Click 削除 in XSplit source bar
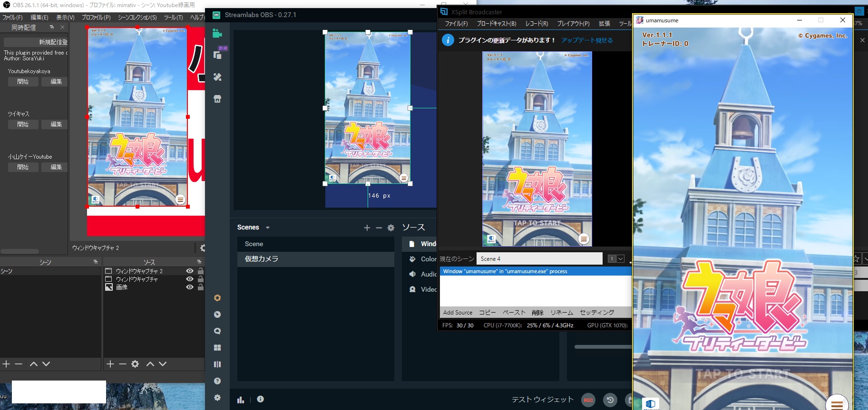The height and width of the screenshot is (410, 868). pos(537,313)
